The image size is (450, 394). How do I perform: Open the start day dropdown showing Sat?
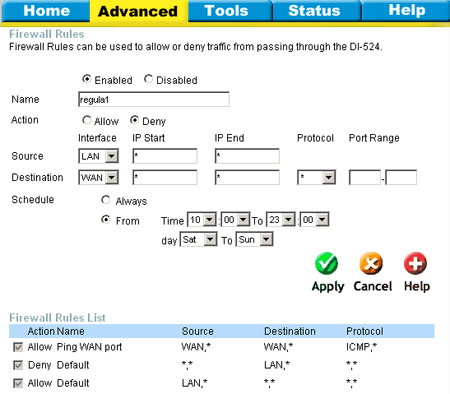pos(199,239)
